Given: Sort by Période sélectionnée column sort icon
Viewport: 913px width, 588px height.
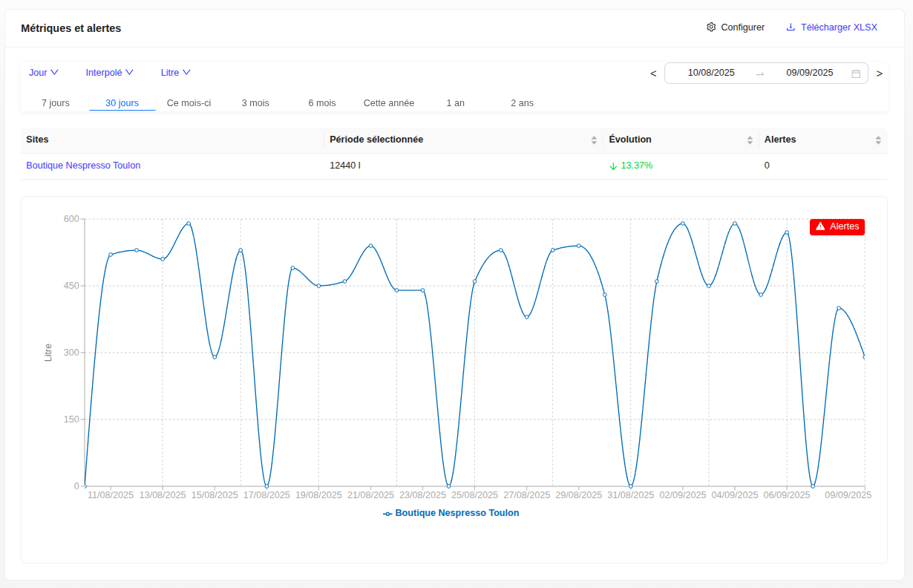Looking at the screenshot, I should click(594, 140).
